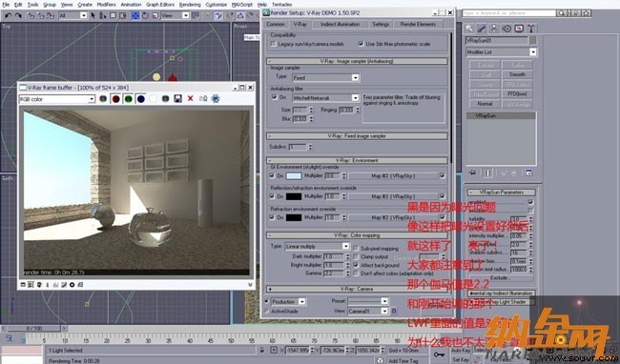This screenshot has width=620, height=364.
Task: Open the Modify panel tab icon
Action: [x=481, y=29]
